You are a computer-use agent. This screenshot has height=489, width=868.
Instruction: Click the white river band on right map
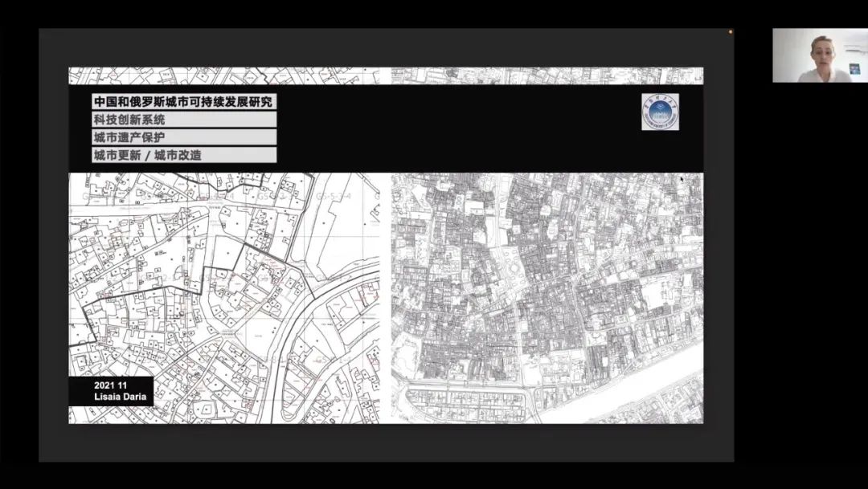643,393
